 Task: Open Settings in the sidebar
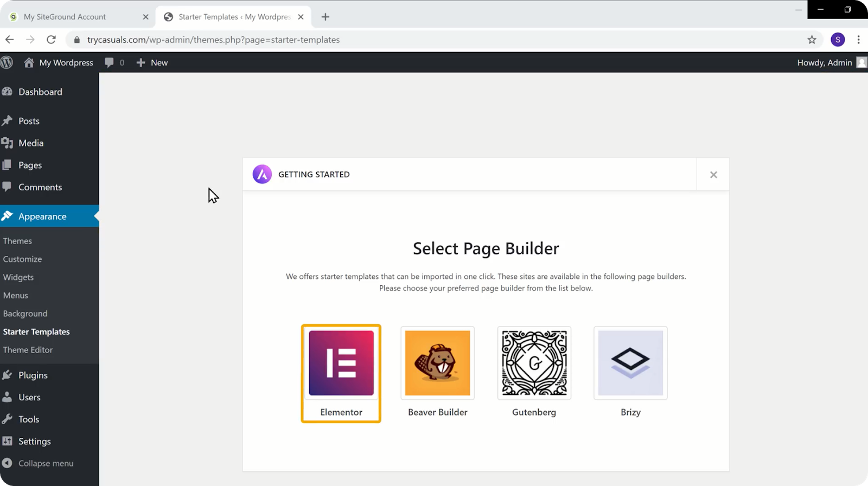(49, 442)
